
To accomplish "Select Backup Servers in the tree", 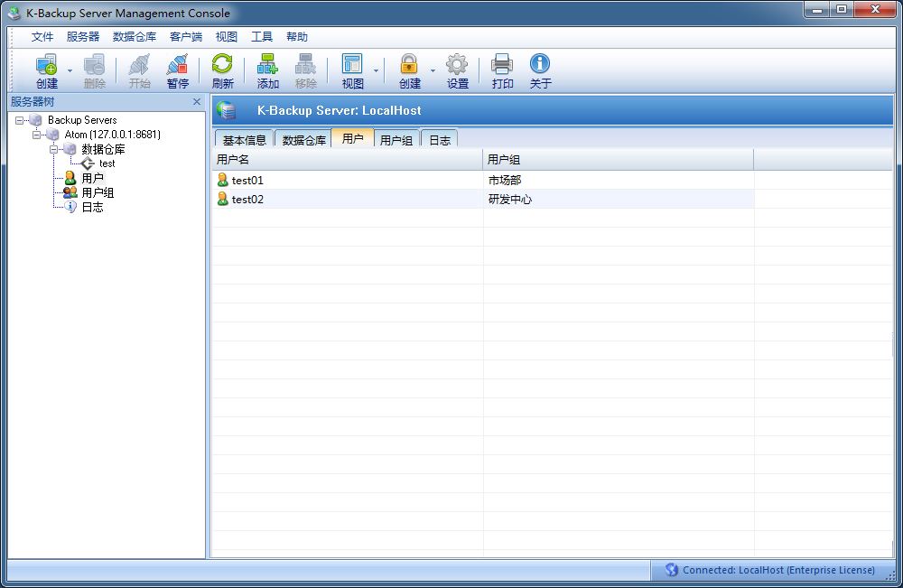I will point(82,120).
